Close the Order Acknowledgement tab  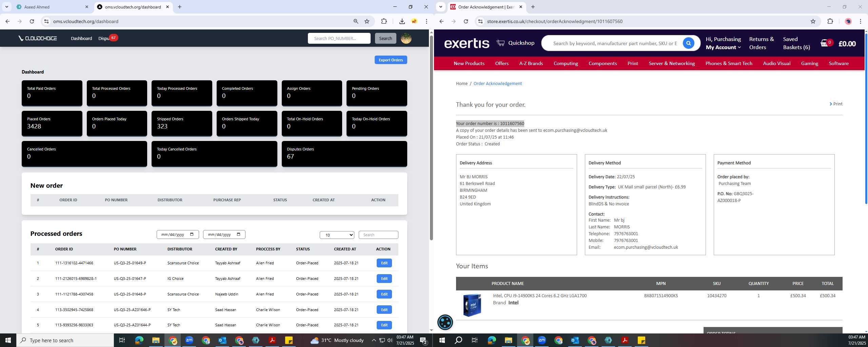(x=521, y=7)
